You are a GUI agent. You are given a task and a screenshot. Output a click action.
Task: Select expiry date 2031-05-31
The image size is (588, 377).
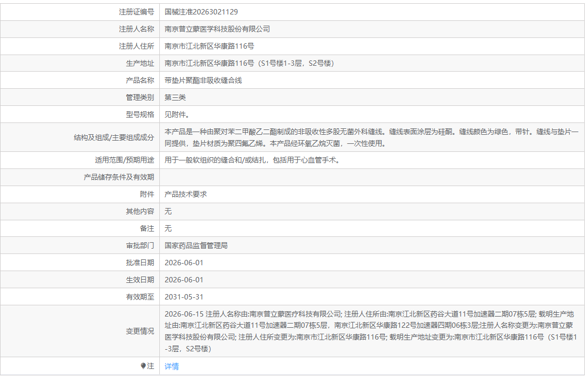[184, 297]
